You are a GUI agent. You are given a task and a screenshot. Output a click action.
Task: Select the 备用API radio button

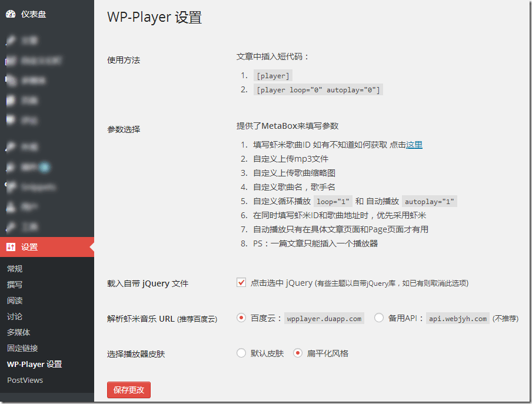point(378,318)
